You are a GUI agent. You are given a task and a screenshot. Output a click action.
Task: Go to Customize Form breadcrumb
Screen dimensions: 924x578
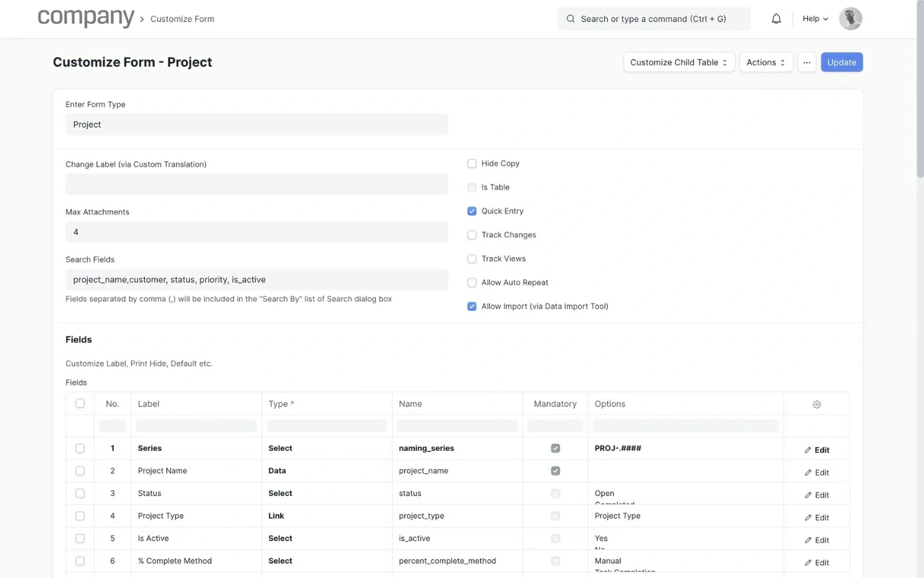pos(182,19)
